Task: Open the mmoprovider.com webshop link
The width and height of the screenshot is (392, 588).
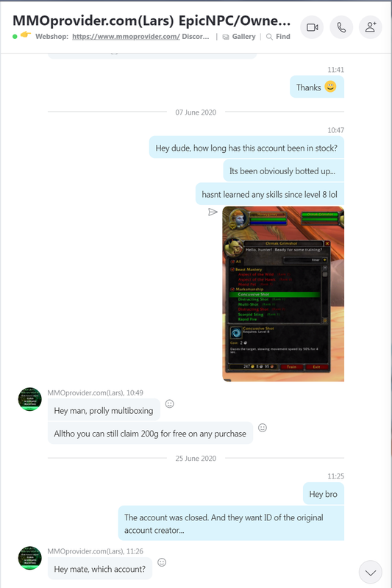Action: [126, 36]
